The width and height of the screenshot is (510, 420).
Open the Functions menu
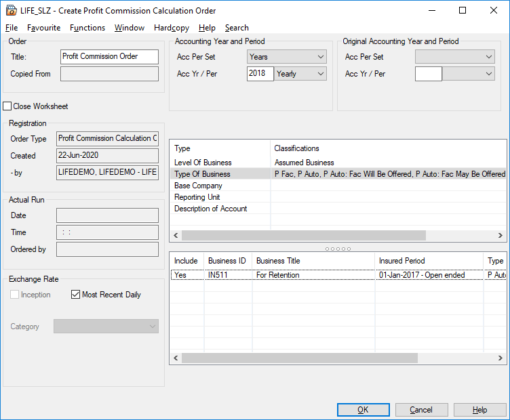pyautogui.click(x=87, y=28)
